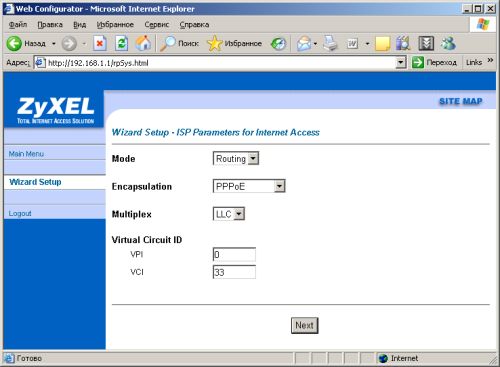Open the Вид menu
The height and width of the screenshot is (367, 500).
(x=80, y=25)
